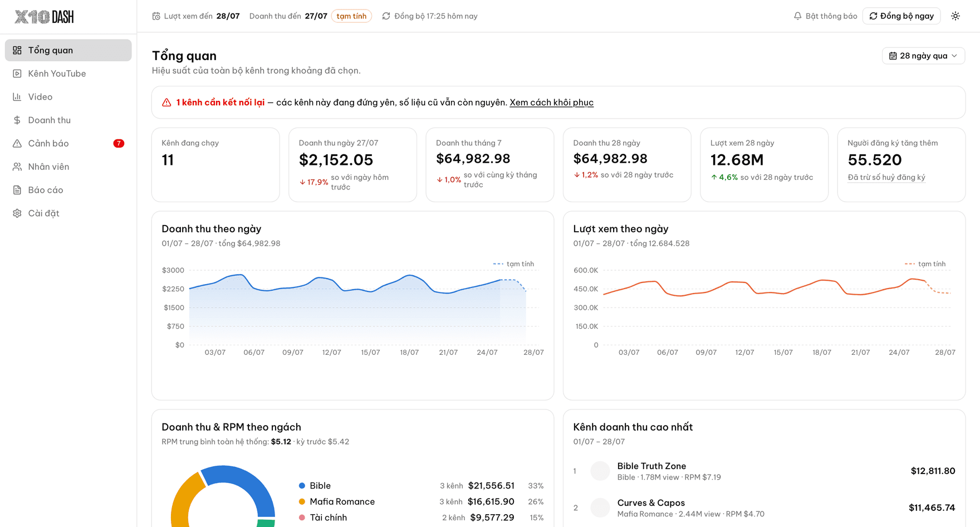Open Cảnh báo in the sidebar
Viewport: 980px width, 527px height.
coord(68,143)
